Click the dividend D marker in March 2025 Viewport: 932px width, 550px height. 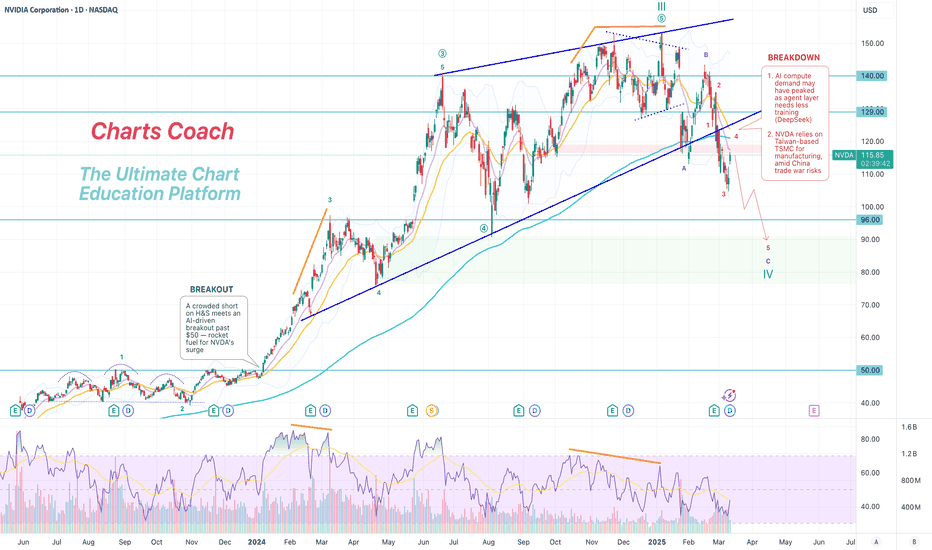pyautogui.click(x=730, y=410)
